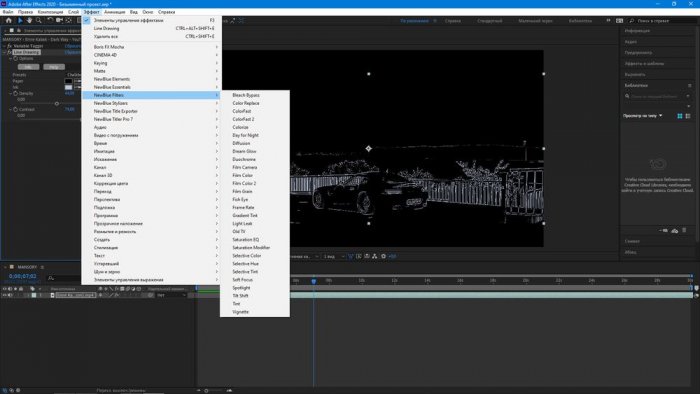Image resolution: width=700 pixels, height=394 pixels.
Task: Select the Hand tool
Action: (x=29, y=21)
